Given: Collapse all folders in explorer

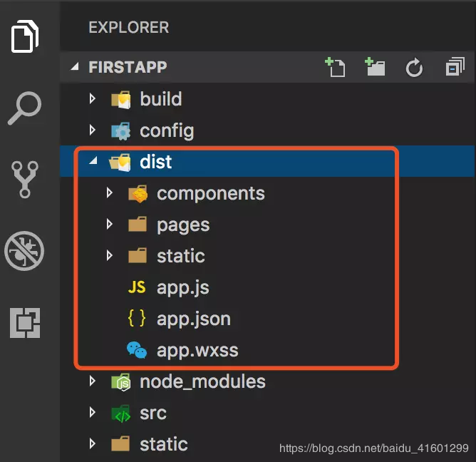Looking at the screenshot, I should [x=455, y=66].
